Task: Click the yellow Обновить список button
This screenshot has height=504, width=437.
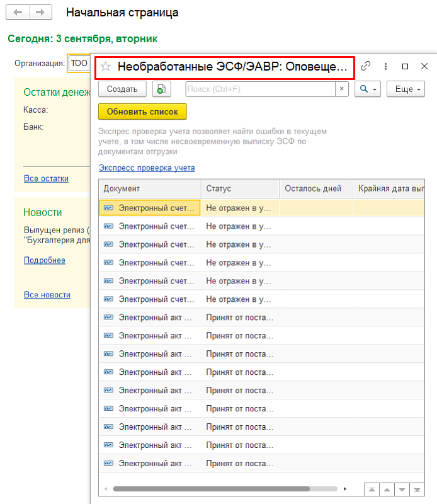Action: pyautogui.click(x=142, y=112)
